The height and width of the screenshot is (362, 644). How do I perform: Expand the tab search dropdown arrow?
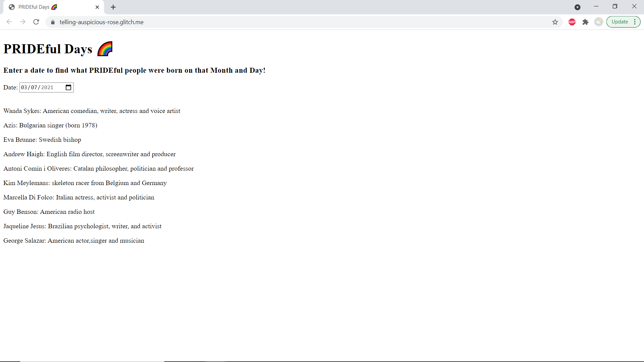[x=578, y=7]
